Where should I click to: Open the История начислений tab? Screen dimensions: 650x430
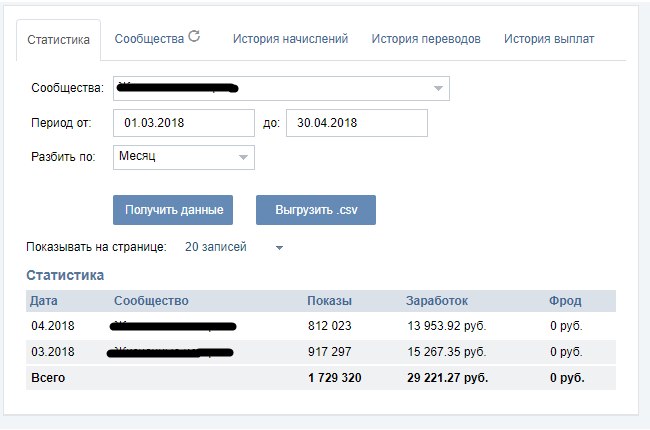pos(290,39)
